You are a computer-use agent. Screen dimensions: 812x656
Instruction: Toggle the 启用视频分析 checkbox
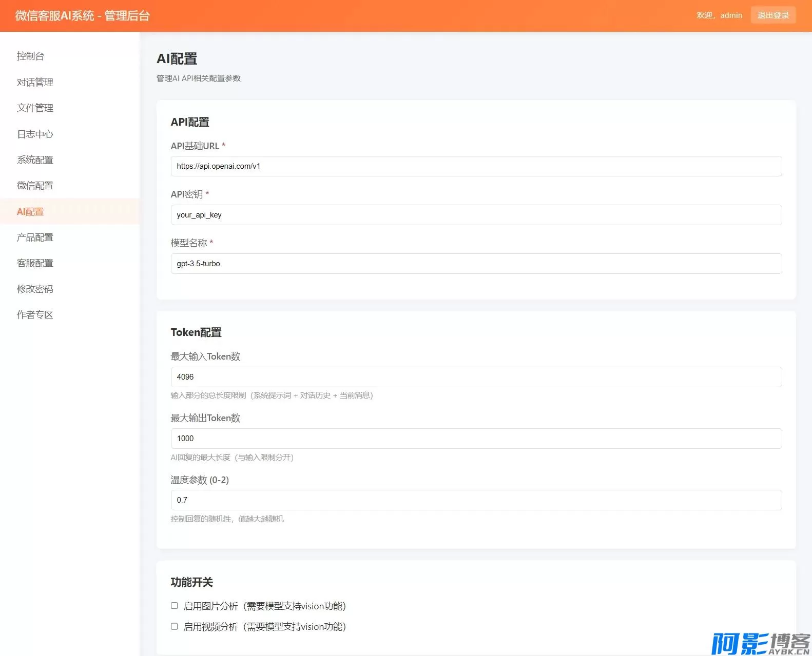tap(175, 626)
